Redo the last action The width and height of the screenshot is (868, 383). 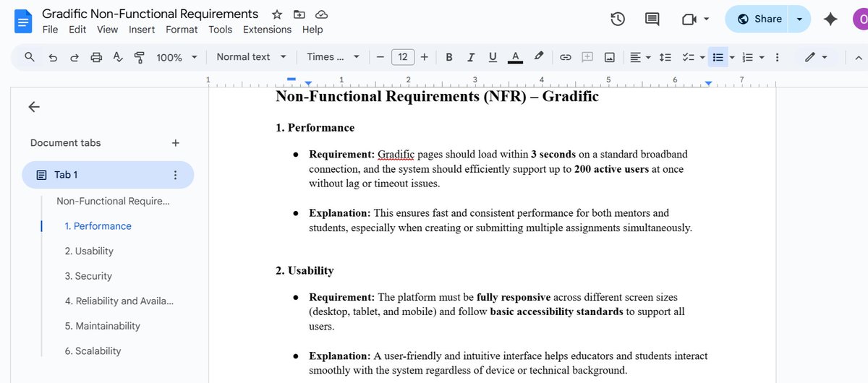click(74, 57)
